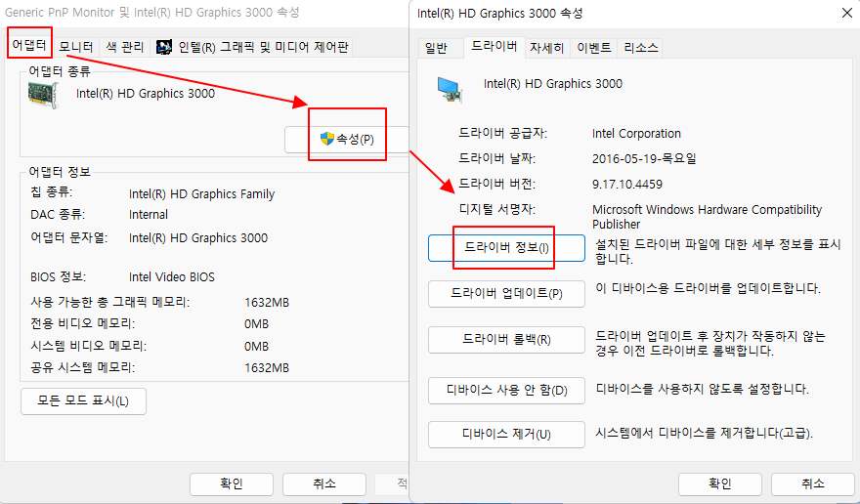Click the 전용 비디오 메모리 label
This screenshot has height=504, width=860.
pyautogui.click(x=82, y=324)
